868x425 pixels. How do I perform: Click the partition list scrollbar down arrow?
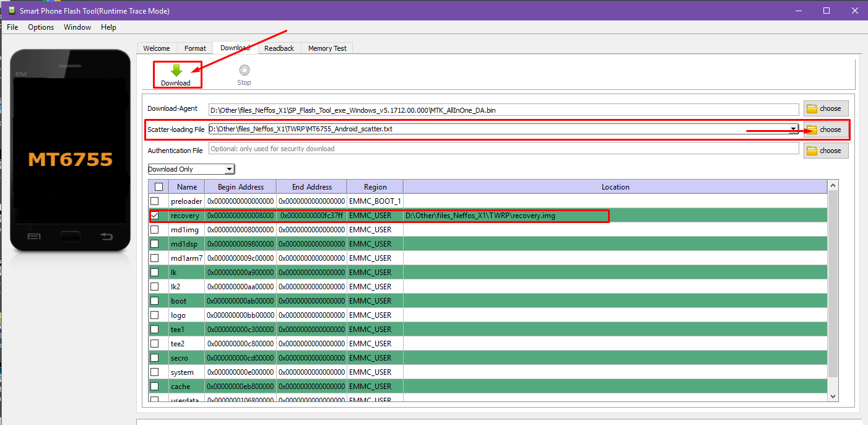point(833,396)
